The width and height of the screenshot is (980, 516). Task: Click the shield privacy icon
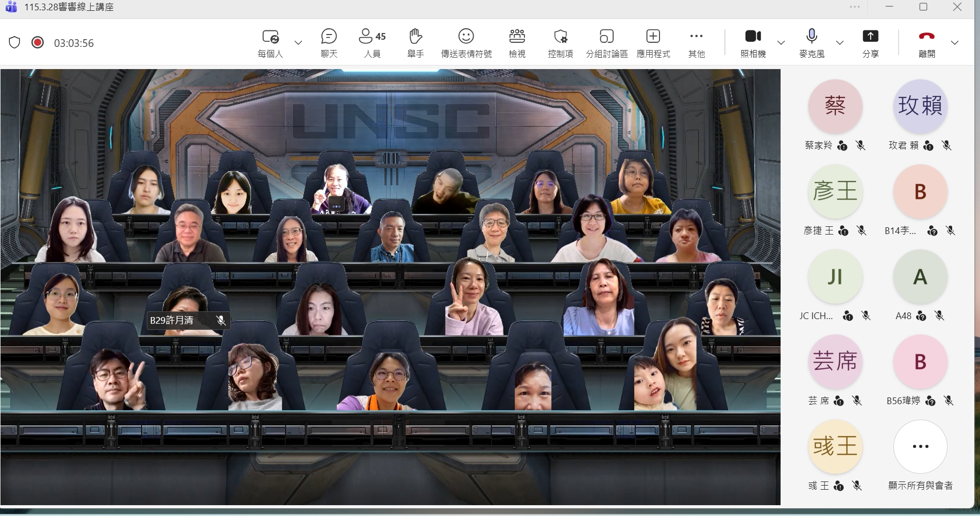pyautogui.click(x=14, y=42)
